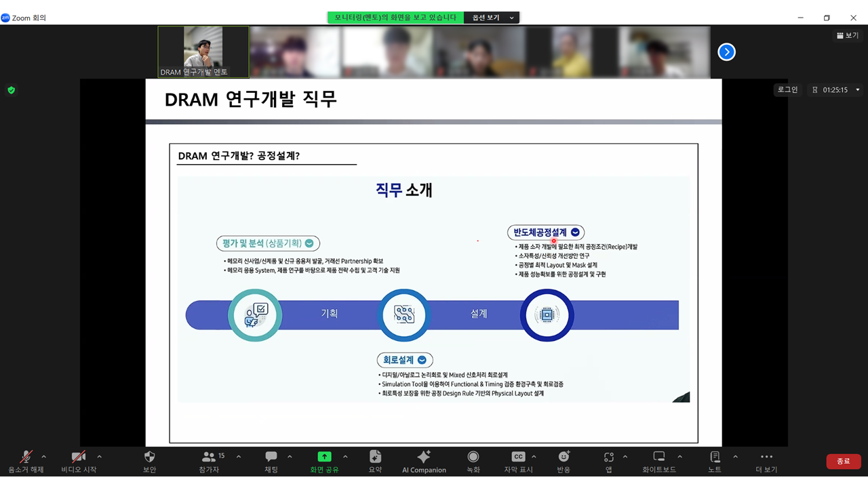The width and height of the screenshot is (868, 488).
Task: Maximize the Zoom meeting window
Action: [x=827, y=18]
